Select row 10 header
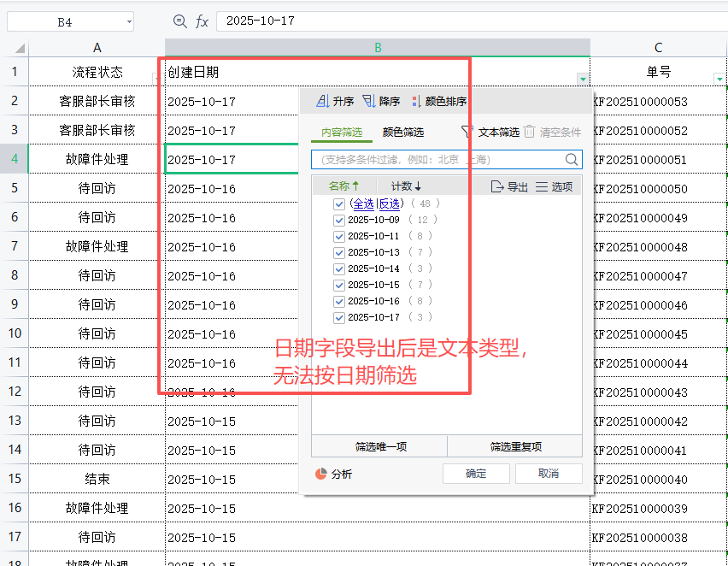This screenshot has height=566, width=728. click(x=15, y=333)
